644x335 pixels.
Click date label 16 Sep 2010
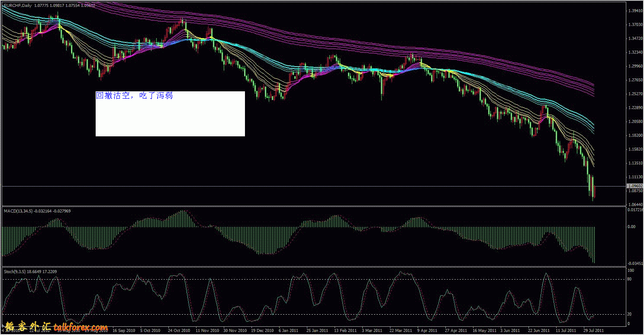click(124, 330)
